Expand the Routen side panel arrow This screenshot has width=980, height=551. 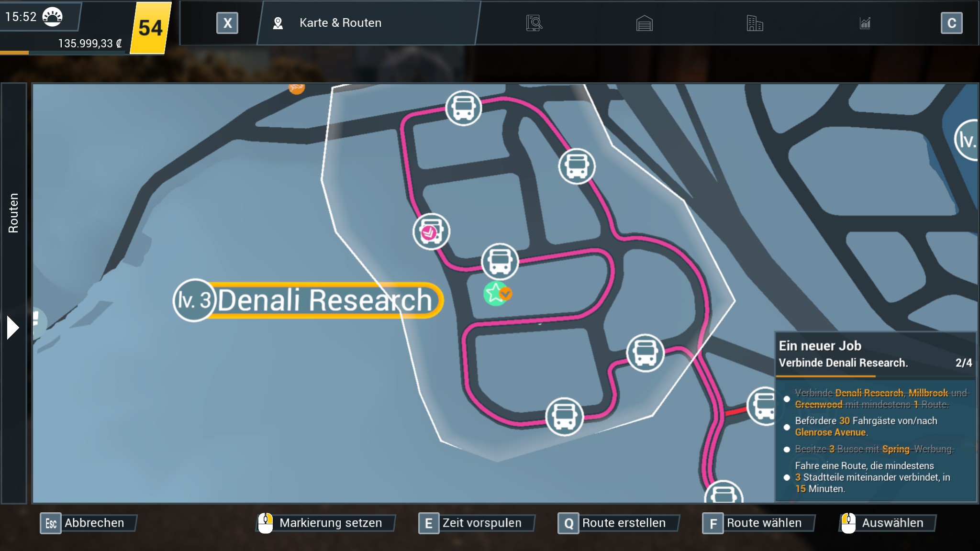coord(13,328)
